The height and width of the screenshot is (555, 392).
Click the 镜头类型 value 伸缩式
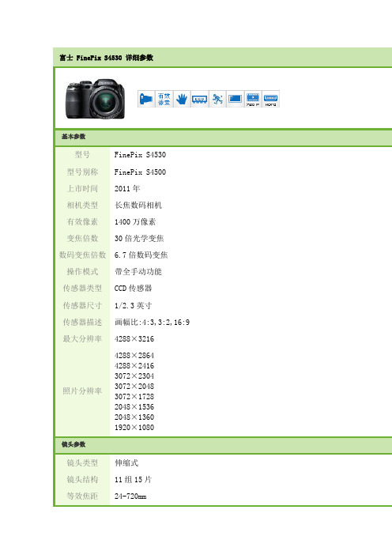point(126,463)
